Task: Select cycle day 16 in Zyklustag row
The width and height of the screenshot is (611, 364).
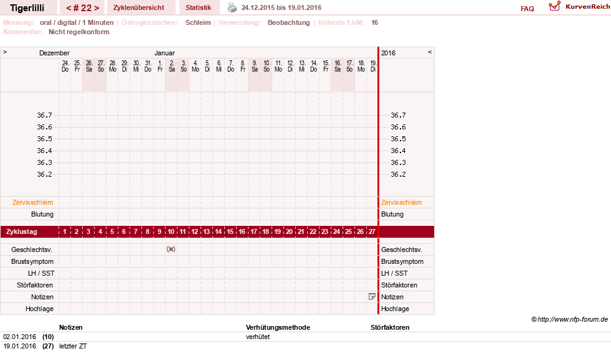Action: pos(242,231)
